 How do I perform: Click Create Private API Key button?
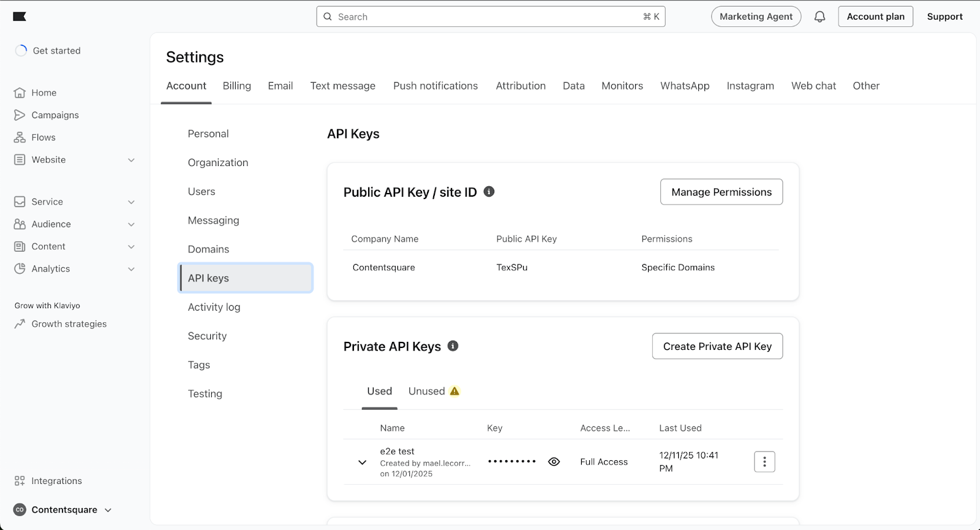717,346
